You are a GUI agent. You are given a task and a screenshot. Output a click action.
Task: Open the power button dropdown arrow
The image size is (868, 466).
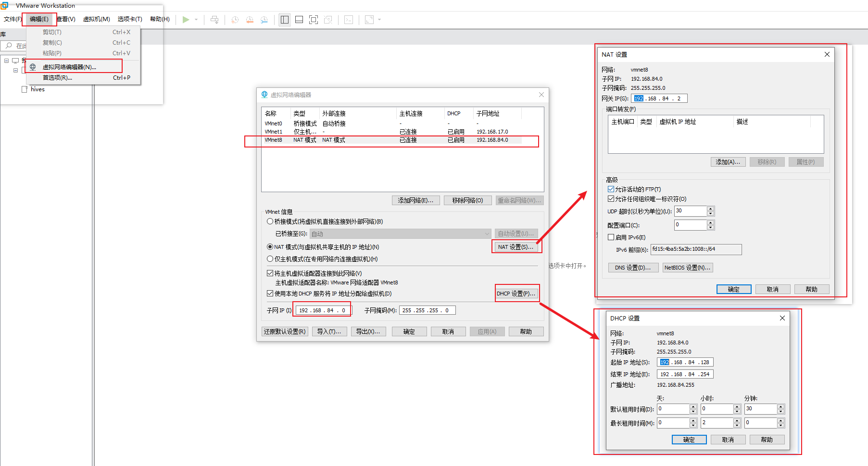coord(196,20)
